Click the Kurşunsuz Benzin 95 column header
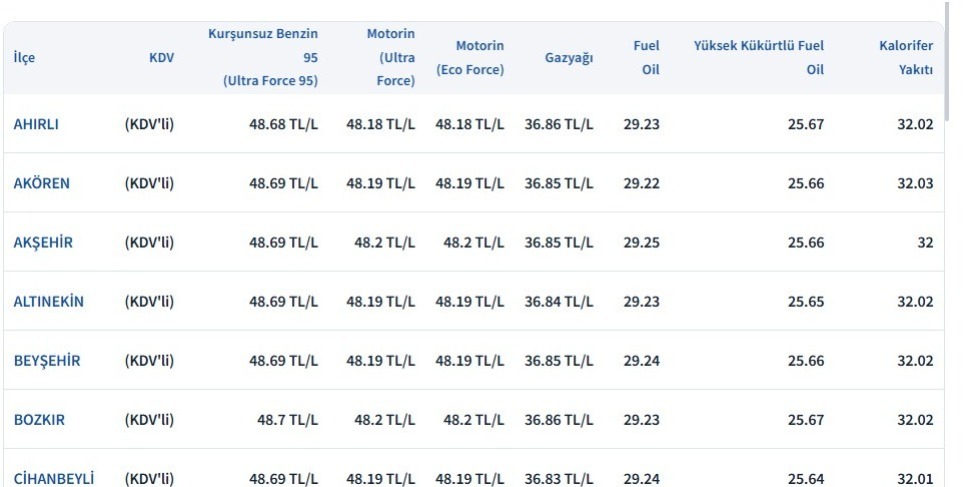Viewport: 965px width, 487px height. (x=263, y=57)
